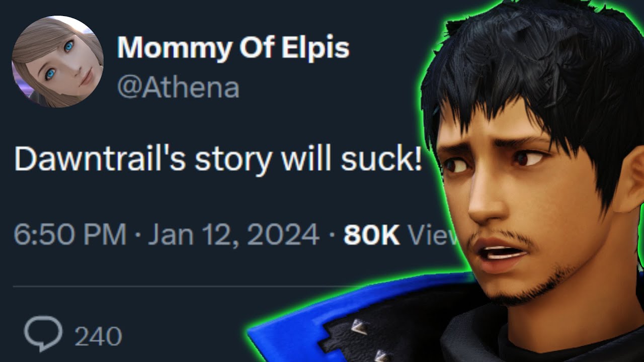Click the Jan 12, 2024 date
This screenshot has width=644, height=362.
click(234, 234)
